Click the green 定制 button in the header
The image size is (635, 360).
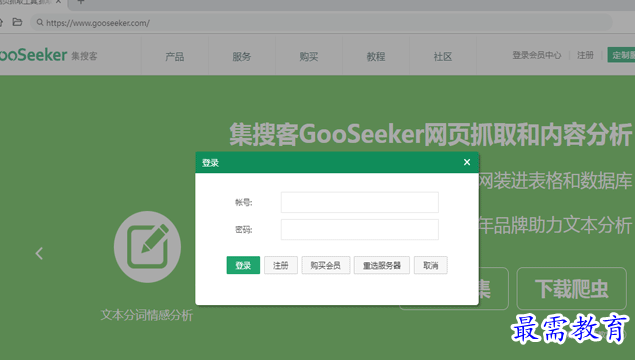click(x=621, y=55)
